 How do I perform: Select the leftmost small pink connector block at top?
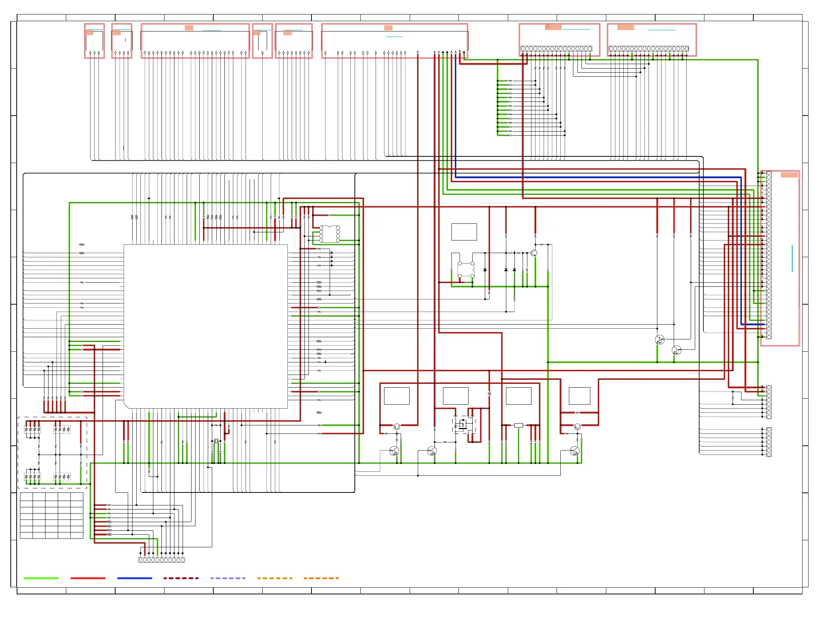pyautogui.click(x=94, y=41)
